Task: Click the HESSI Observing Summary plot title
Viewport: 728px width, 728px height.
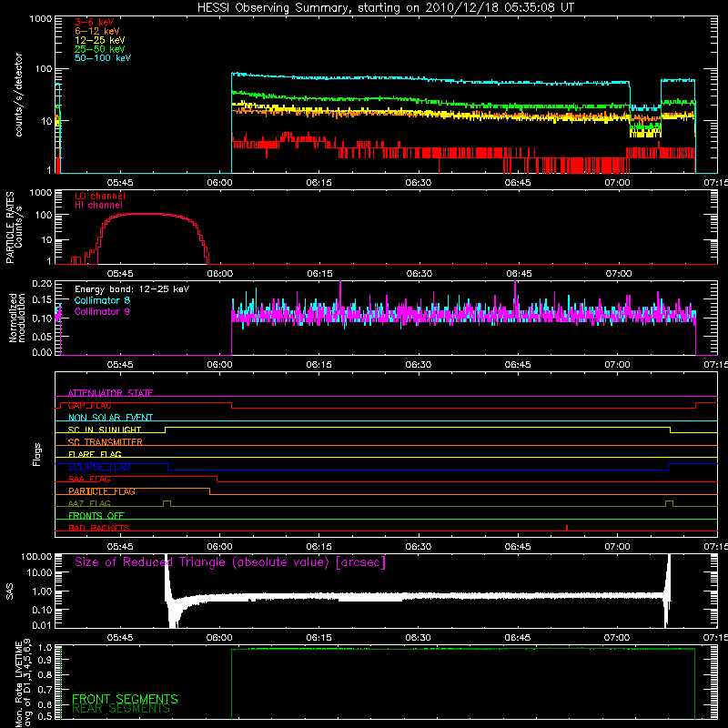Action: tap(386, 8)
